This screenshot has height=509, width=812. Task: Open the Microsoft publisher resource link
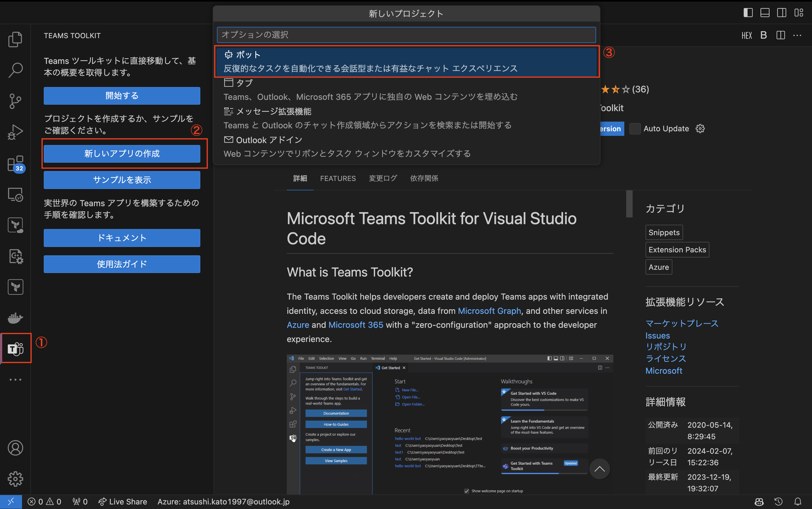point(664,371)
